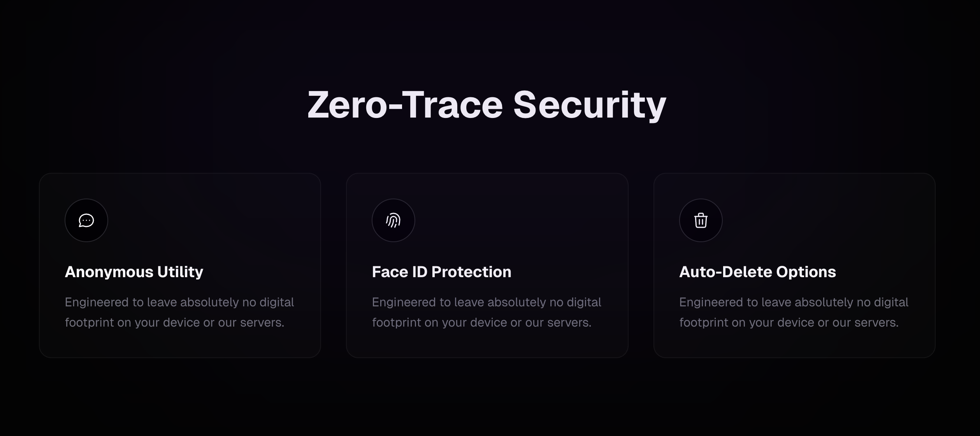The image size is (980, 436).
Task: Click the description text on the Auto-Delete card
Action: pyautogui.click(x=793, y=311)
